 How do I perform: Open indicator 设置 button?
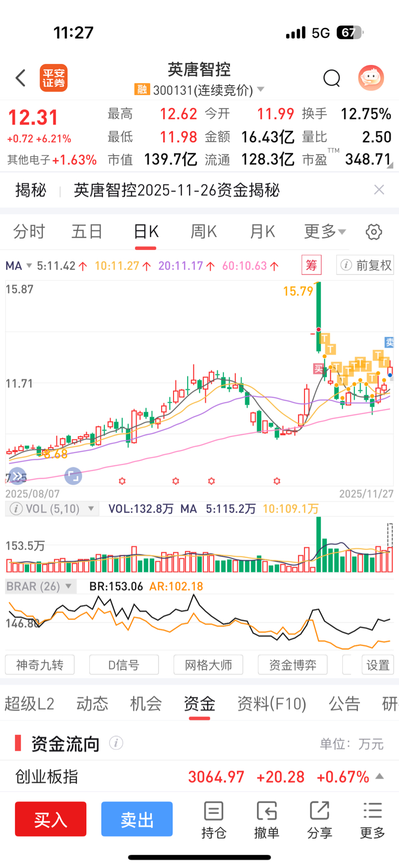[x=378, y=665]
